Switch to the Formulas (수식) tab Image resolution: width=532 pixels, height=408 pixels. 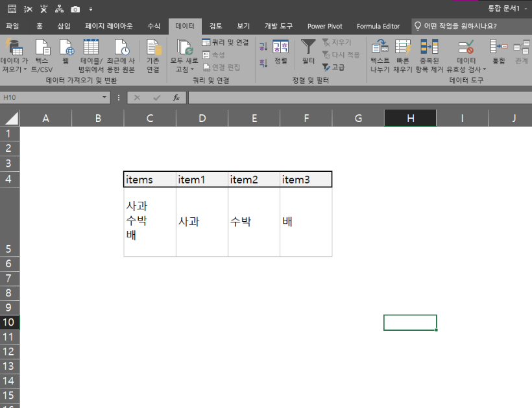tap(154, 26)
